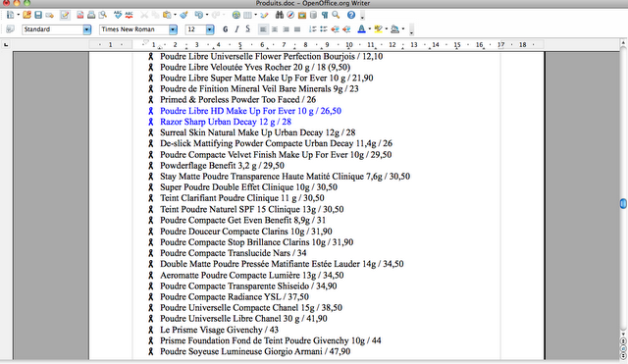Click Decrease Indent icon
Image resolution: width=628 pixels, height=364 pixels.
point(336,29)
